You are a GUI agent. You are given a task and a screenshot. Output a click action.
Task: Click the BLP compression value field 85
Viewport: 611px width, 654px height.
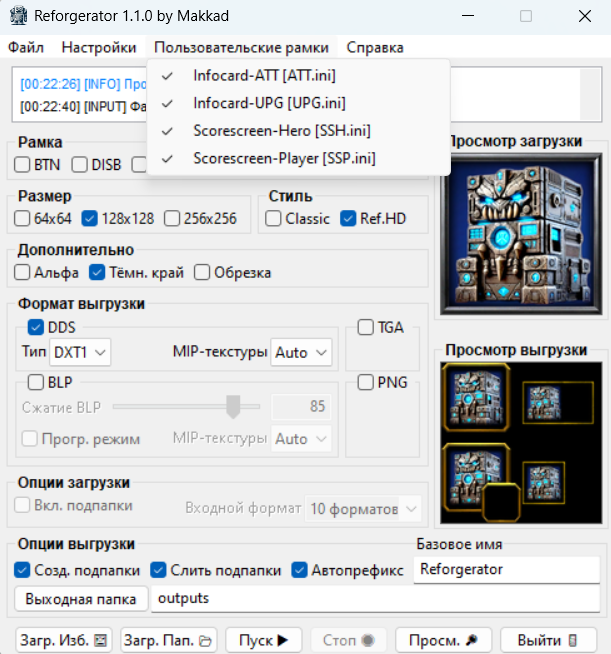(301, 407)
